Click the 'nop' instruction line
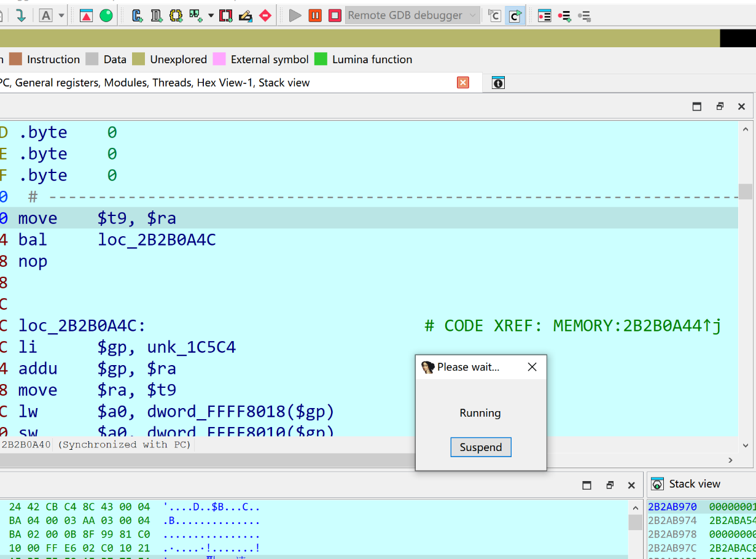The width and height of the screenshot is (756, 559). click(x=33, y=261)
